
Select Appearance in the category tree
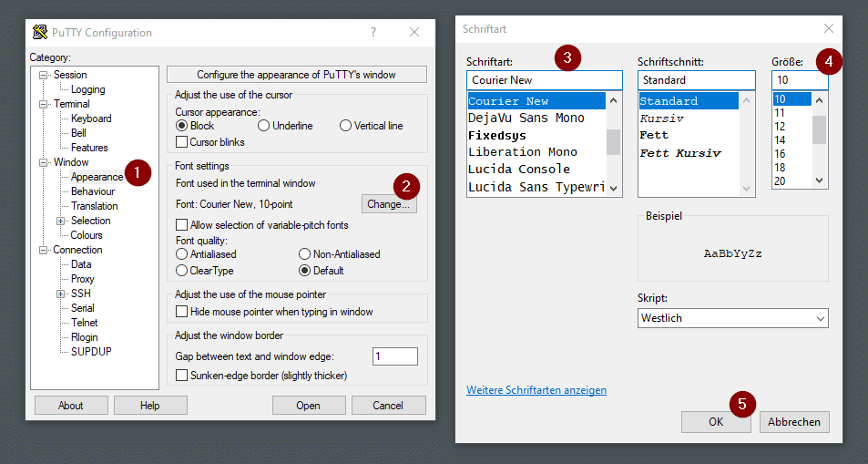97,177
